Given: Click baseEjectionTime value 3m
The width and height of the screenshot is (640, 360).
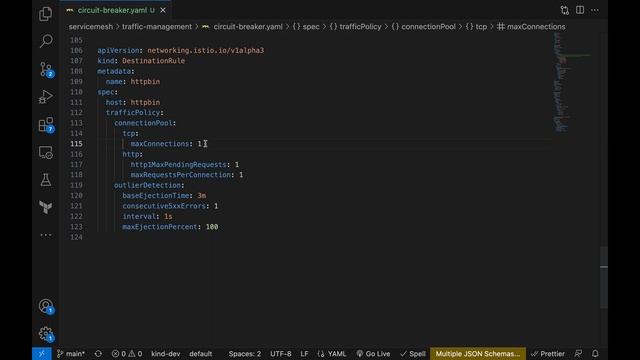Looking at the screenshot, I should (x=202, y=196).
